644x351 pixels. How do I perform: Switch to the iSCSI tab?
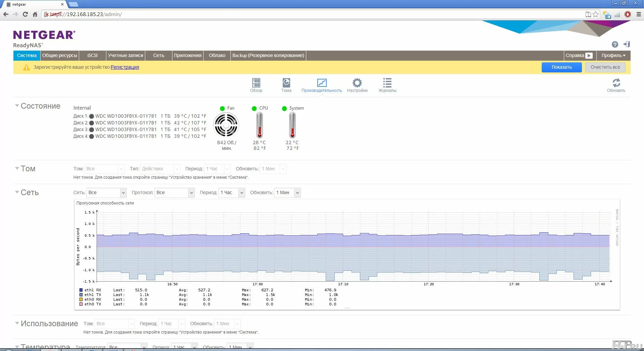point(93,56)
